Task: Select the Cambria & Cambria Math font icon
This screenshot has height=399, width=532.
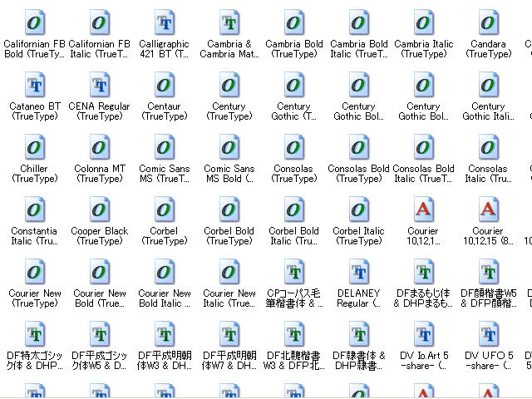Action: pos(229,22)
